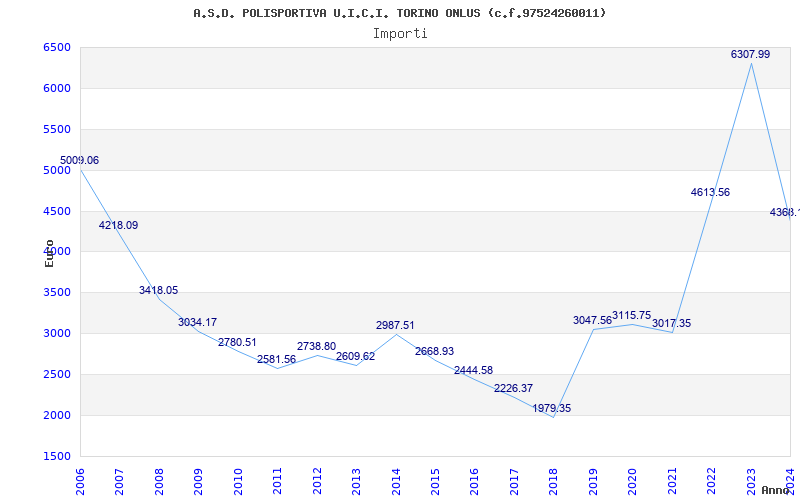This screenshot has width=800, height=500.
Task: Click data label 2668.93
Action: pos(435,352)
